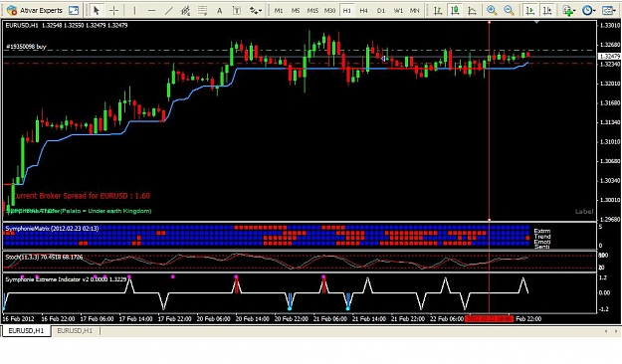Switch to W1 weekly timeframe
622x364 pixels.
398,11
